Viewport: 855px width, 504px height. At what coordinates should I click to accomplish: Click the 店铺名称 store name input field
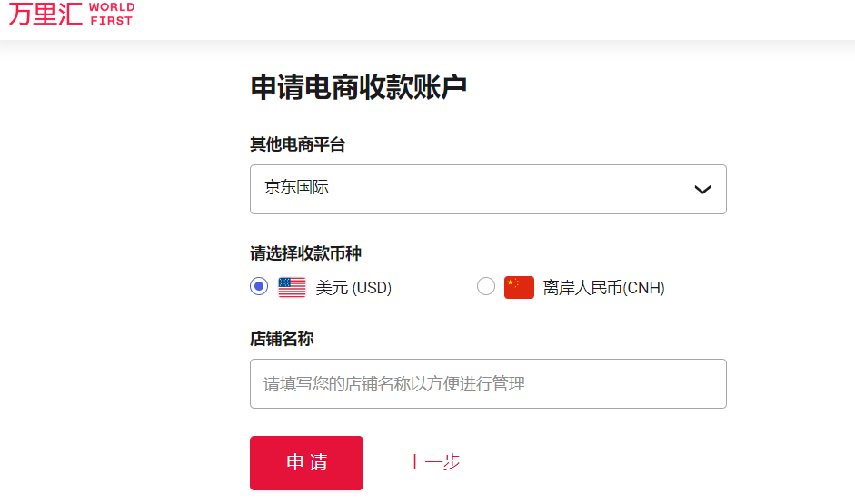pos(488,383)
